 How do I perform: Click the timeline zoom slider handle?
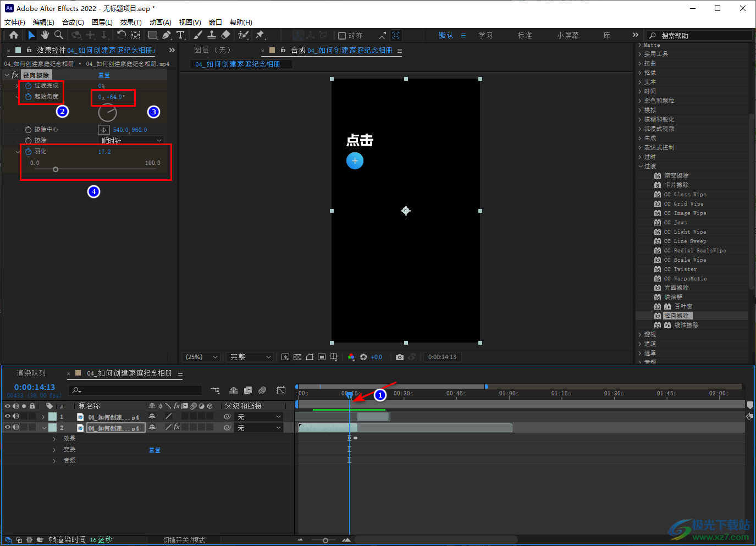[325, 541]
